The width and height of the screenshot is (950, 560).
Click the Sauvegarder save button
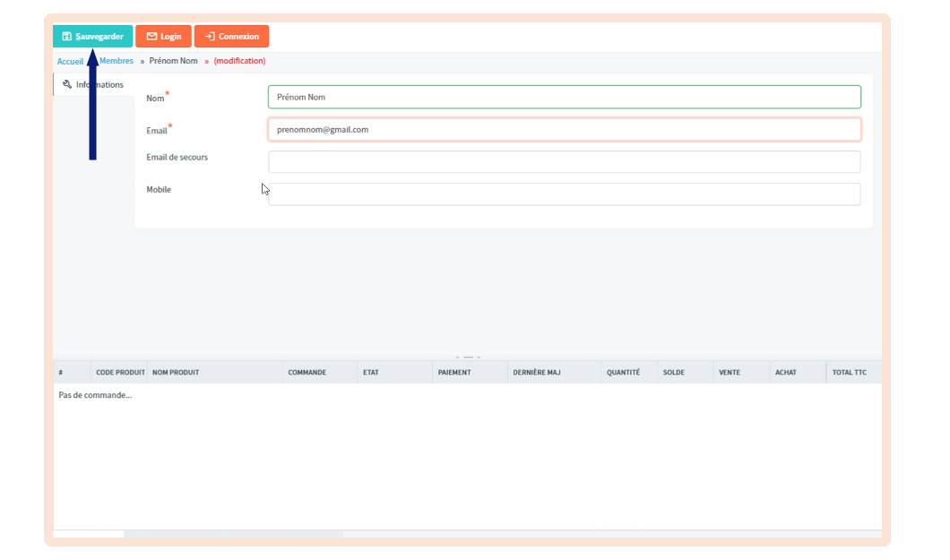[x=92, y=37]
